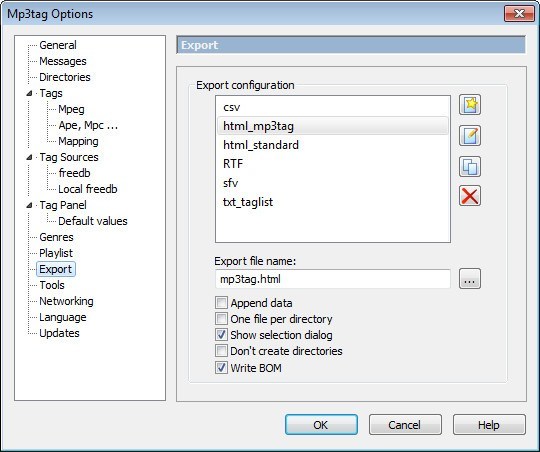Select the RTF export configuration

tap(333, 164)
